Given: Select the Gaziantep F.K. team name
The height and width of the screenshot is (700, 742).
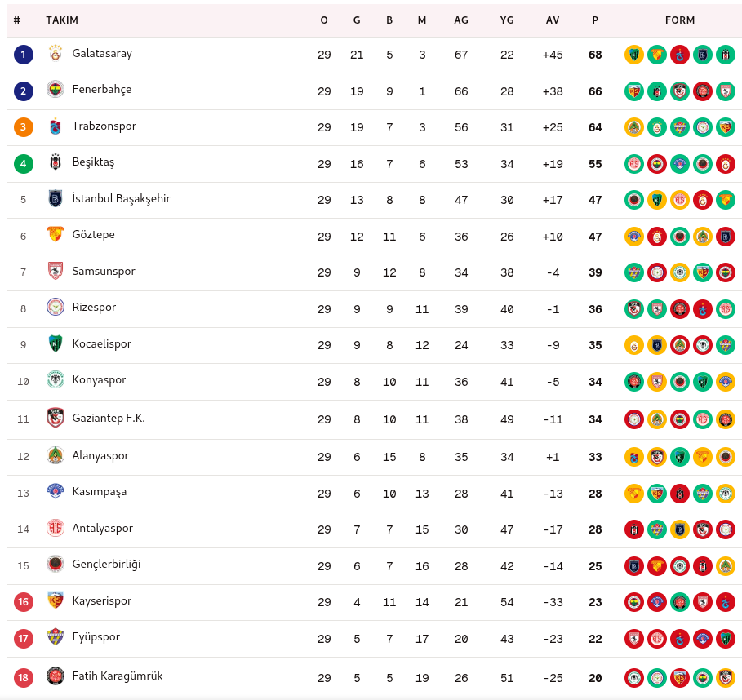Looking at the screenshot, I should [x=109, y=418].
